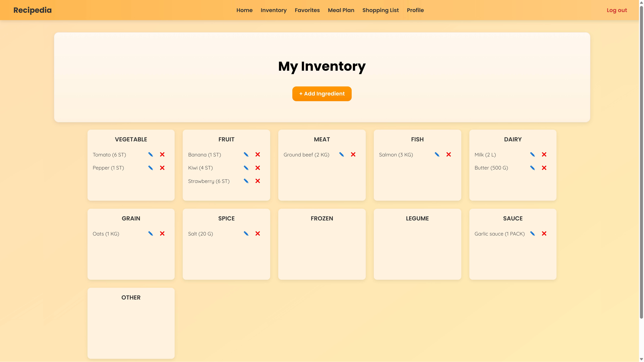
Task: Delete Garlic sauce with the red X
Action: click(x=544, y=234)
